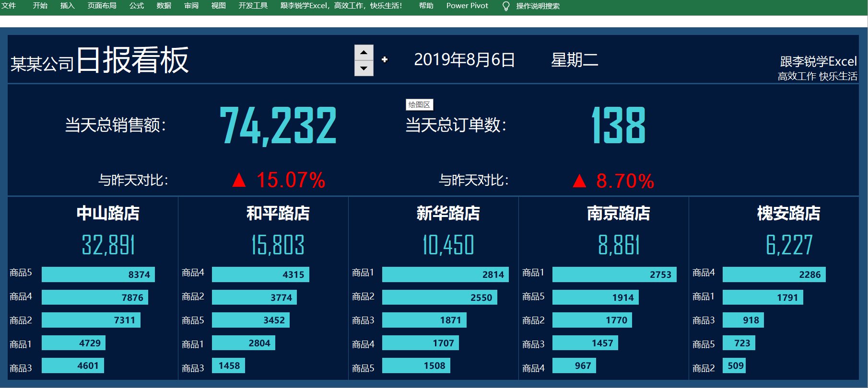868x388 pixels.
Task: Select the 视图 tab
Action: pyautogui.click(x=219, y=6)
